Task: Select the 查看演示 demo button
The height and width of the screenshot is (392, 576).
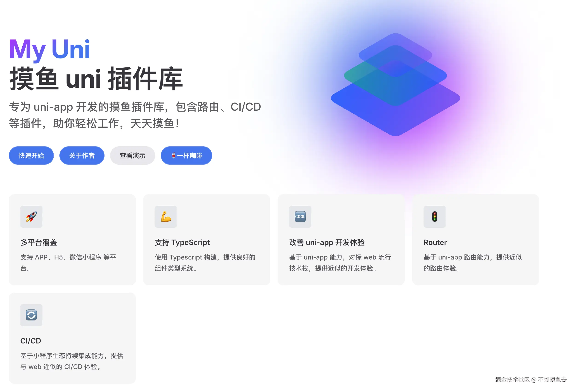Action: tap(133, 156)
